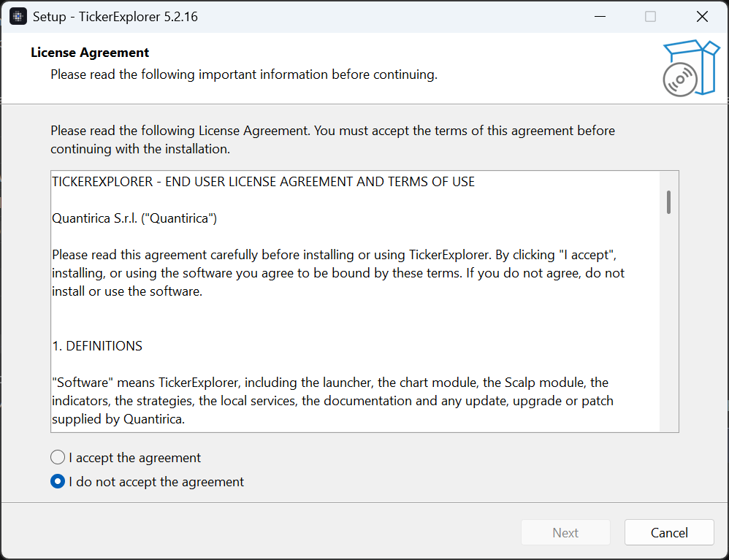Click the "License Agreement" page heading
Screen dimensions: 729x560
90,53
